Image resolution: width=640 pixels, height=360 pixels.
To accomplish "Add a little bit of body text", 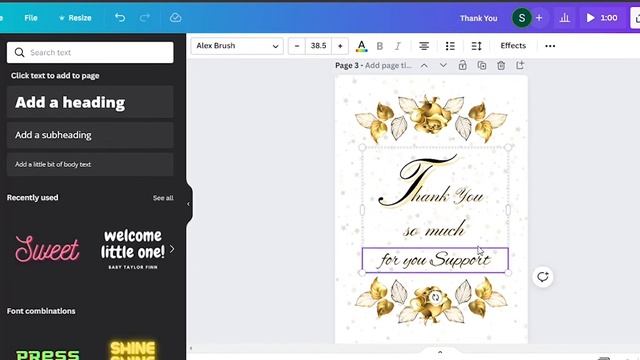I will point(90,164).
